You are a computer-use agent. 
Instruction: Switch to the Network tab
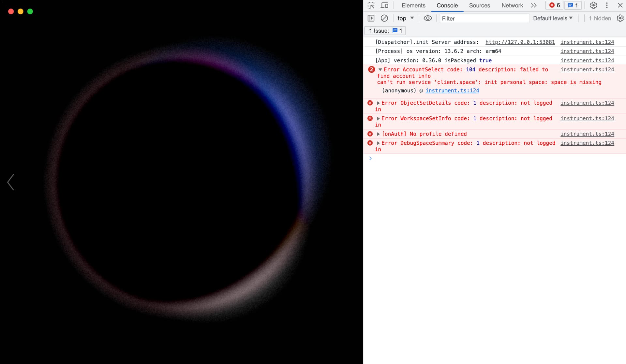pos(512,5)
